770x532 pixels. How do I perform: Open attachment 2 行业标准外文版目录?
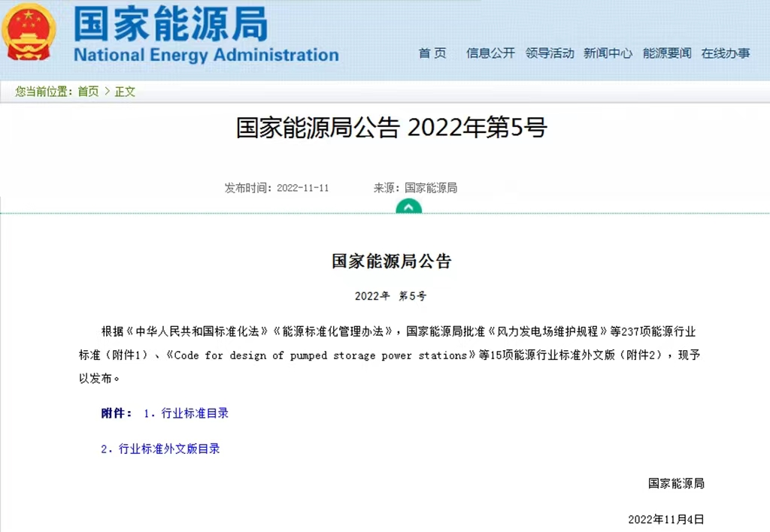coord(160,449)
